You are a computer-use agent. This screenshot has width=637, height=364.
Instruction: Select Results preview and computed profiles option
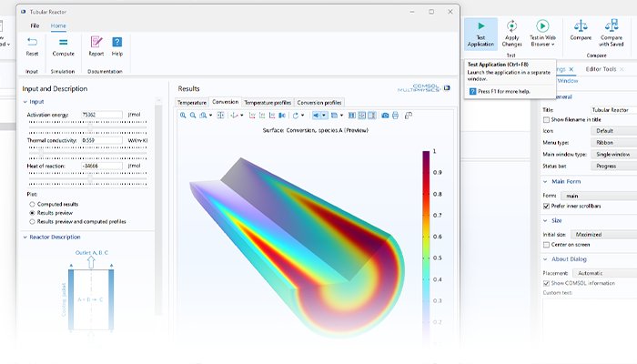pos(32,221)
